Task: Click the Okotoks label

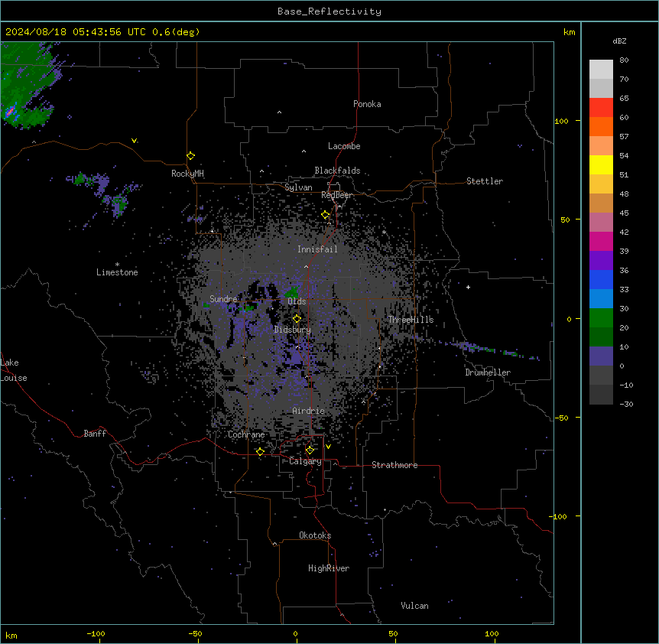Action: [x=315, y=535]
